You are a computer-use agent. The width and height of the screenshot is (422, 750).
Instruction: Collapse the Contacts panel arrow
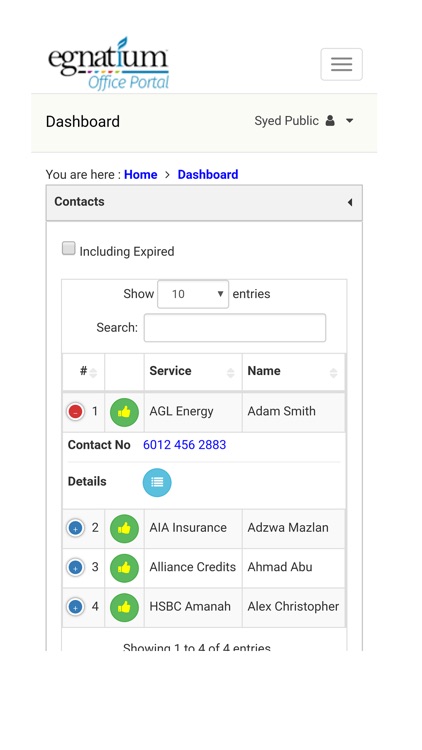tap(350, 202)
